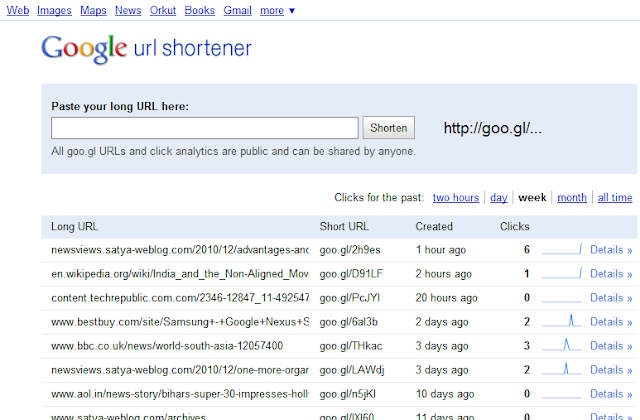Open the Images link in top navigation
The height and width of the screenshot is (420, 640).
[54, 10]
